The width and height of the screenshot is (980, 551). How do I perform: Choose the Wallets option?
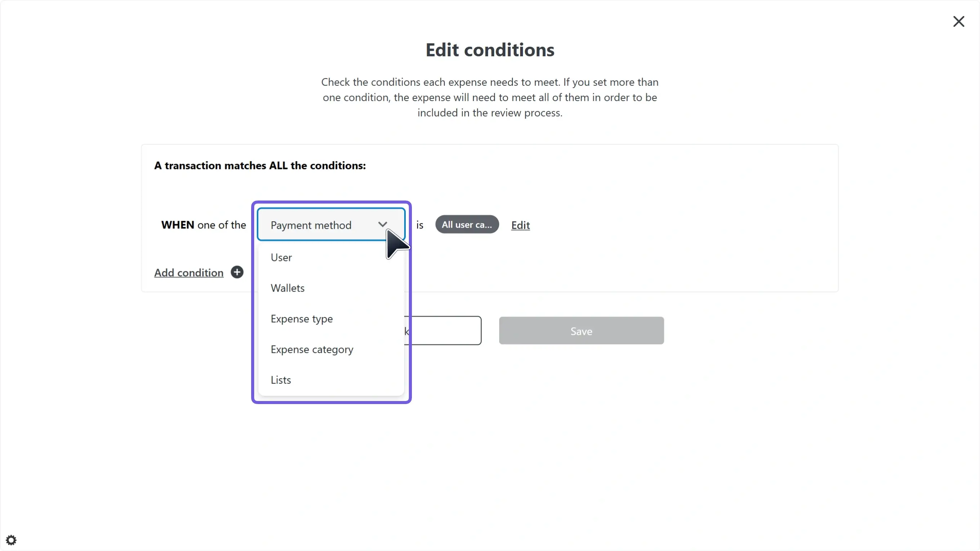pyautogui.click(x=287, y=288)
